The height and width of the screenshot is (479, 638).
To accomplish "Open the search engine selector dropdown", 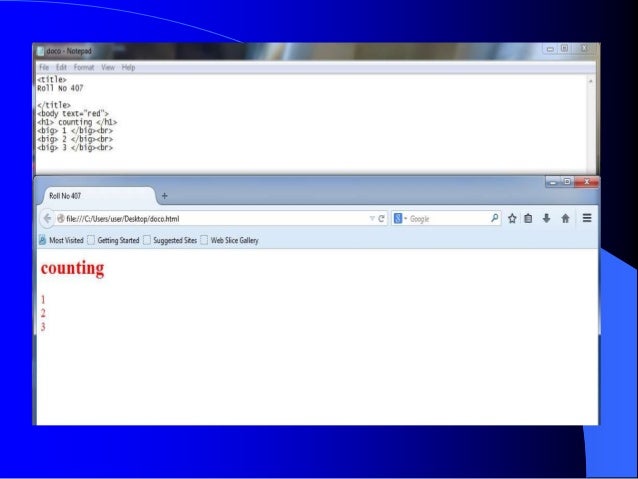I will 400,219.
